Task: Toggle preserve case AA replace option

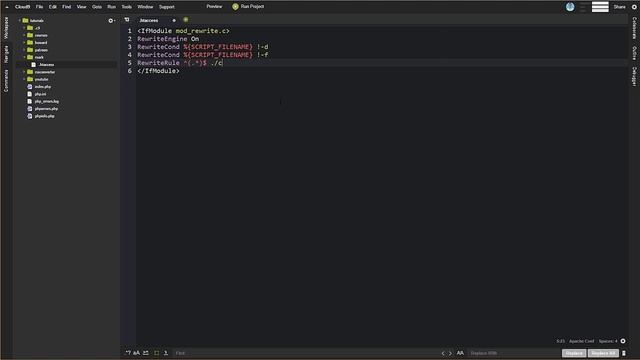Action: 460,353
